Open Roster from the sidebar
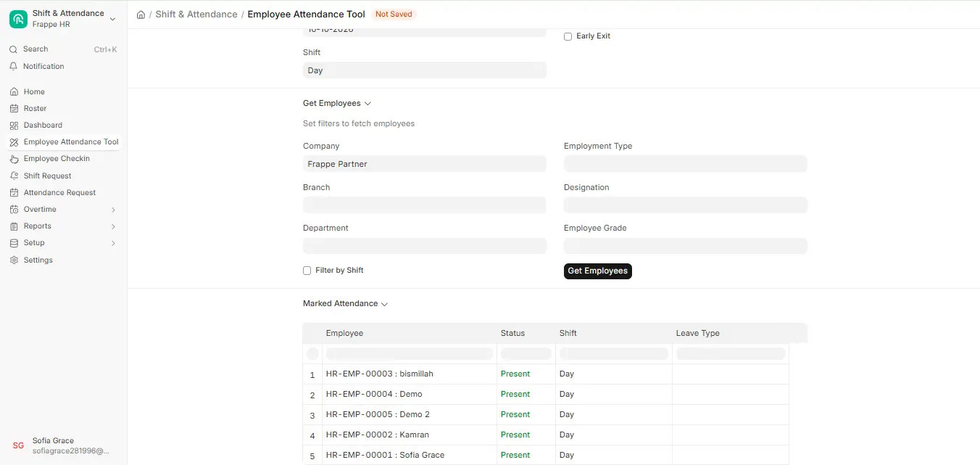The image size is (980, 465). pos(35,109)
